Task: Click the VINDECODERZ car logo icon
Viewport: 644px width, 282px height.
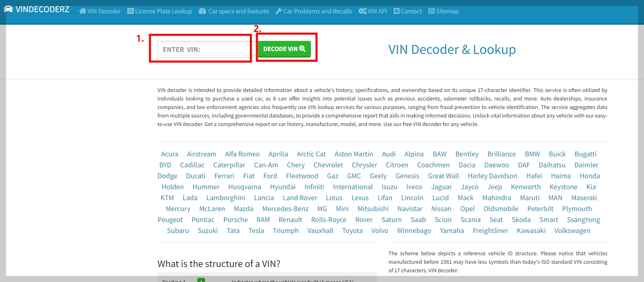Action: pyautogui.click(x=8, y=9)
